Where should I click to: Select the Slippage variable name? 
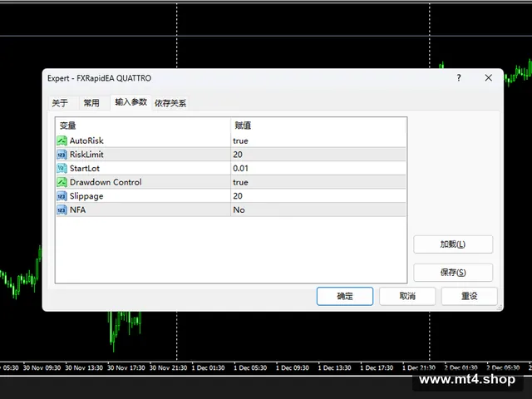coord(86,196)
